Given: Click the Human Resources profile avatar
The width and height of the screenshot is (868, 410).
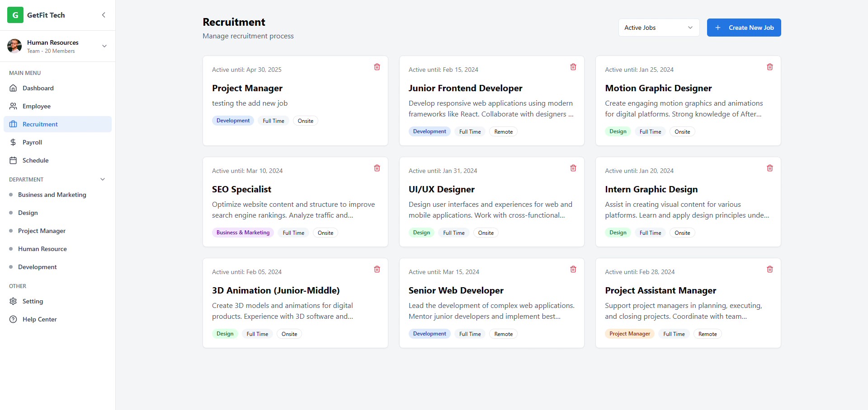Looking at the screenshot, I should tap(14, 46).
